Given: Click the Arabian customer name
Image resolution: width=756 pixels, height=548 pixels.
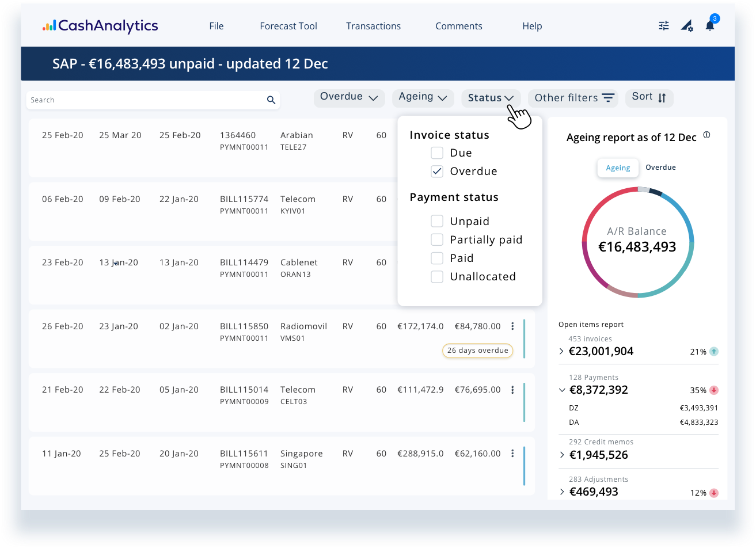Looking at the screenshot, I should [297, 135].
